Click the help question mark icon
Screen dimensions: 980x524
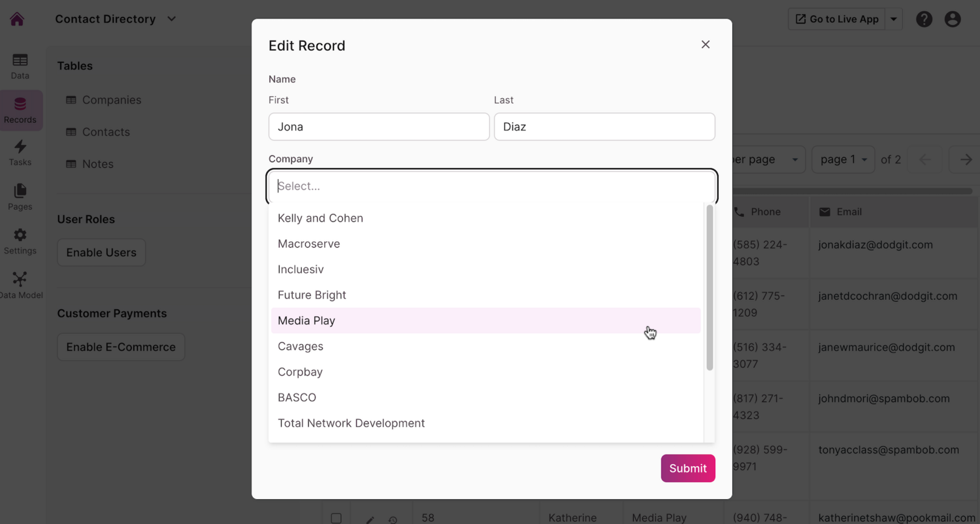pos(924,19)
